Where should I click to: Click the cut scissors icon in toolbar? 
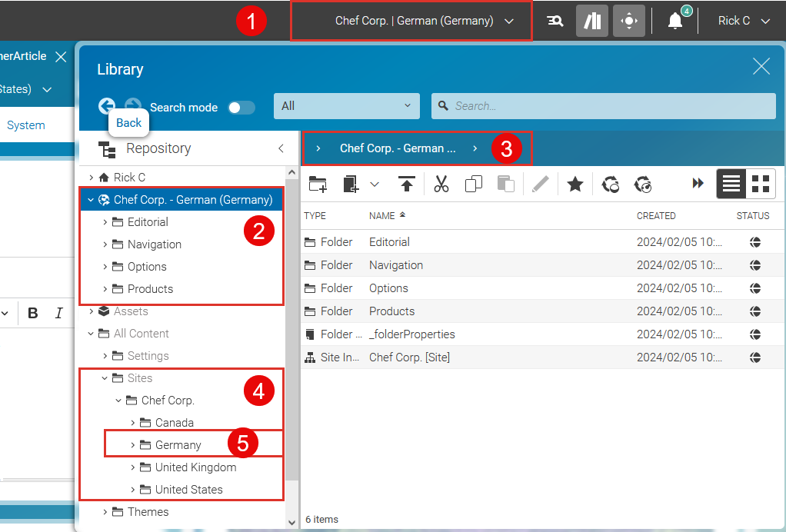[441, 184]
